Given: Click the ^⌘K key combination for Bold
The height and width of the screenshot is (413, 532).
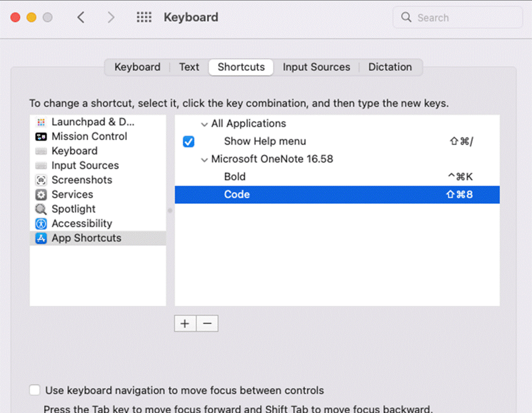Looking at the screenshot, I should (460, 177).
